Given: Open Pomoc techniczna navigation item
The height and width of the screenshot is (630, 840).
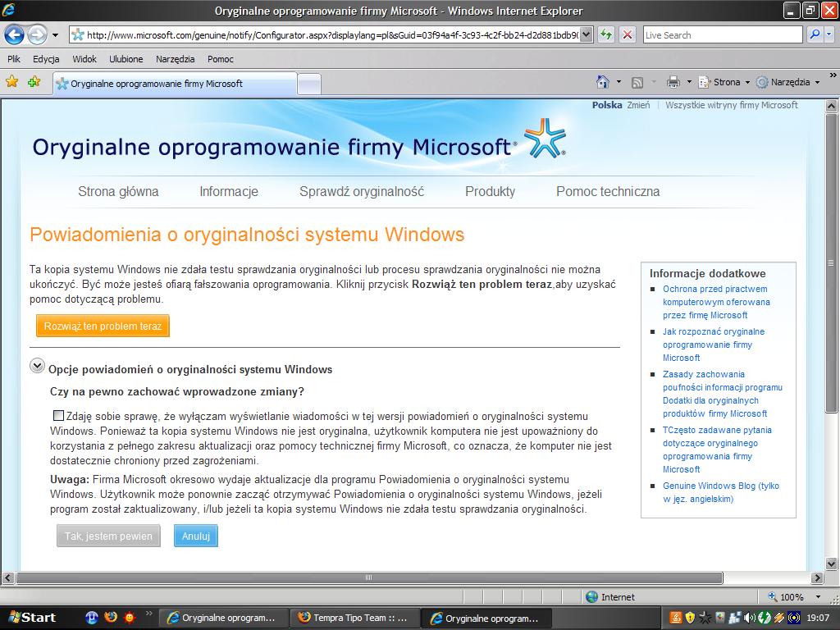Looking at the screenshot, I should 608,191.
